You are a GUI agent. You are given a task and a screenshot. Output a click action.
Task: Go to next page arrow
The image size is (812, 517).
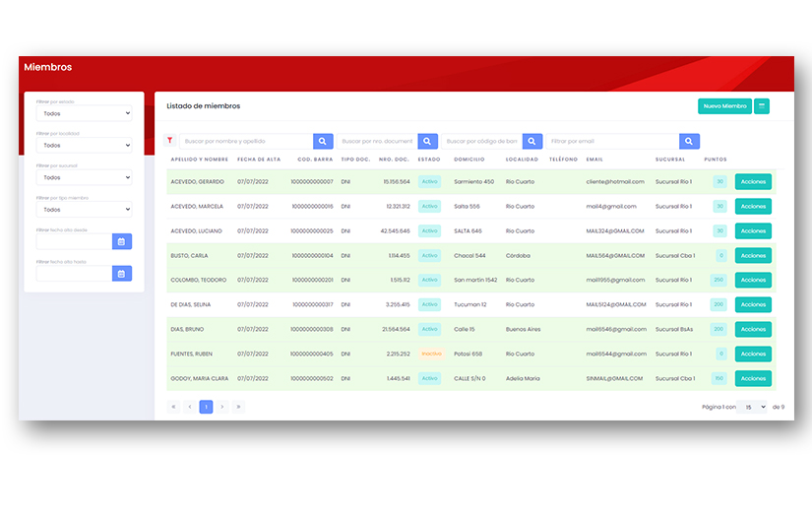point(222,407)
